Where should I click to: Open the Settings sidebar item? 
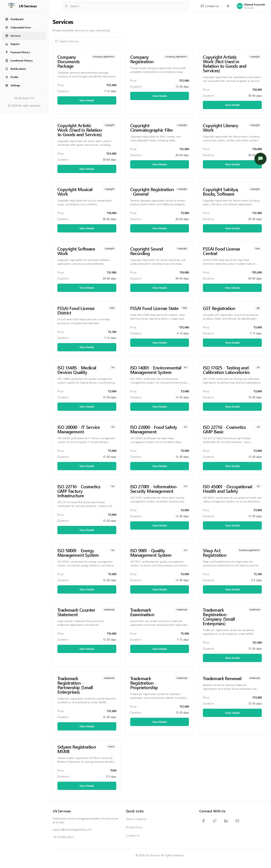(x=24, y=85)
